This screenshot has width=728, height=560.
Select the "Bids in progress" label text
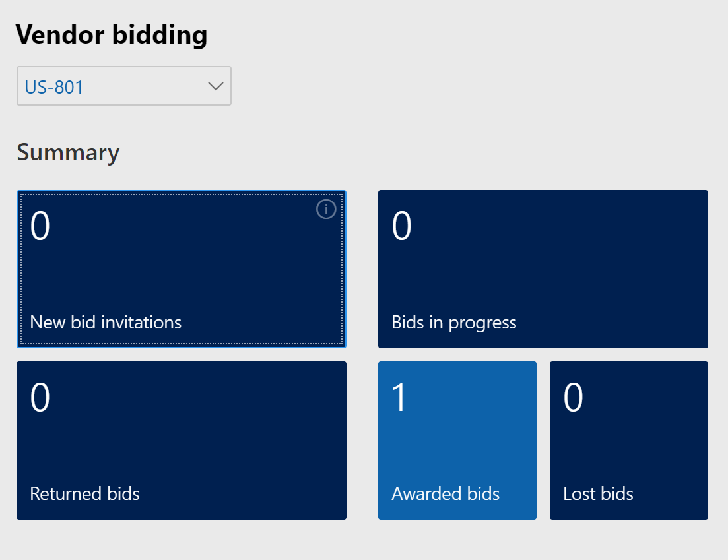(x=453, y=323)
